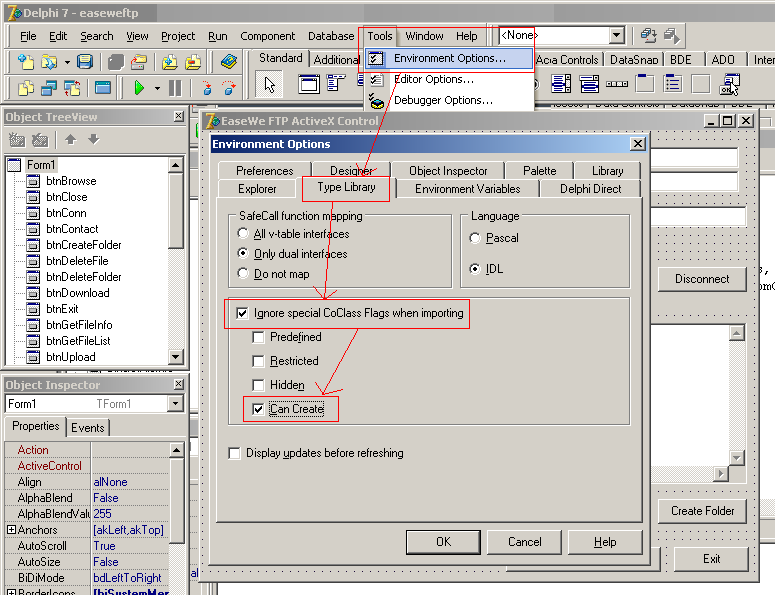Viewport: 775px width, 595px height.
Task: Click the Cancel button
Action: click(x=524, y=542)
